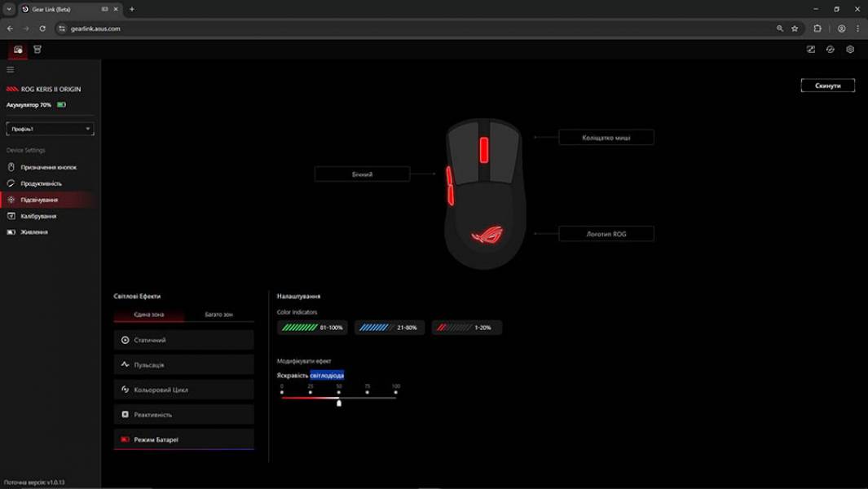Click the leftmost icon in top-right app toolbar

pyautogui.click(x=810, y=50)
